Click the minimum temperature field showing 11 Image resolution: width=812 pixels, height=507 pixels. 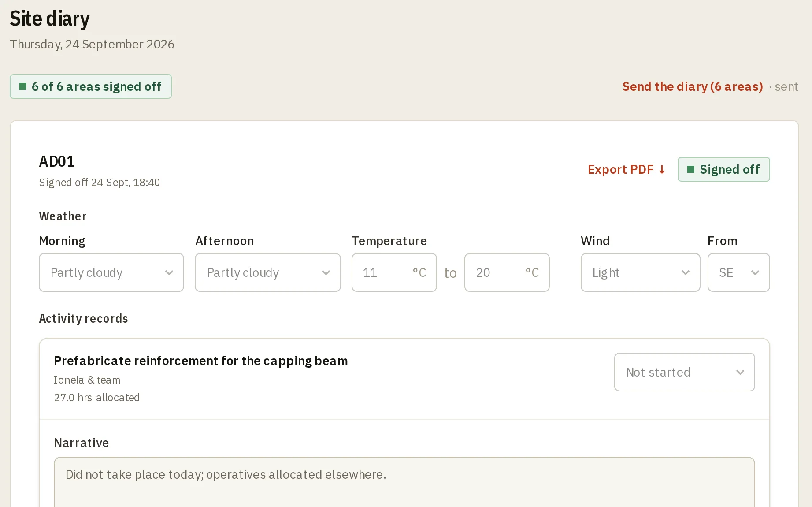coord(394,272)
